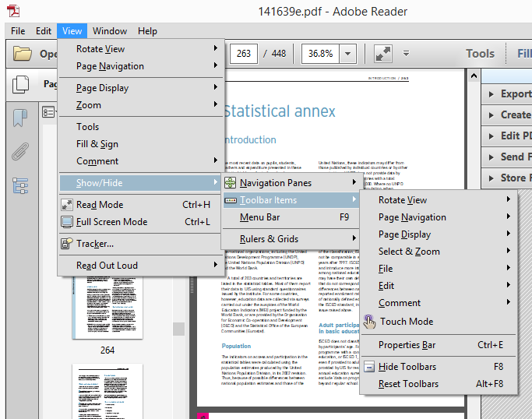Choose Read Mode Ctrl+H entry
Image resolution: width=532 pixels, height=419 pixels.
(x=141, y=205)
